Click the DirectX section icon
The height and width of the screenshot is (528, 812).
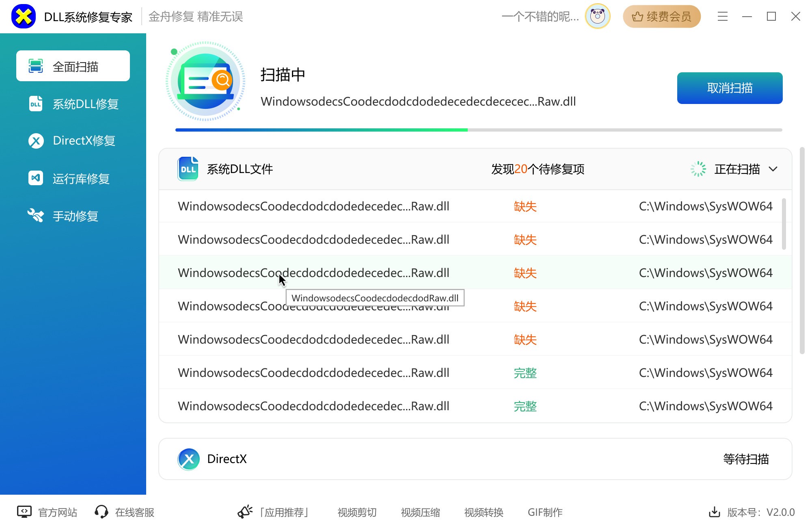click(188, 459)
